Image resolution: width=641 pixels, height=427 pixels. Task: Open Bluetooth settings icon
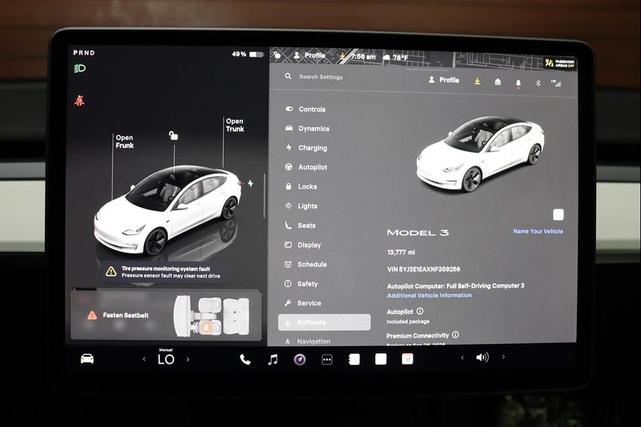pyautogui.click(x=538, y=83)
